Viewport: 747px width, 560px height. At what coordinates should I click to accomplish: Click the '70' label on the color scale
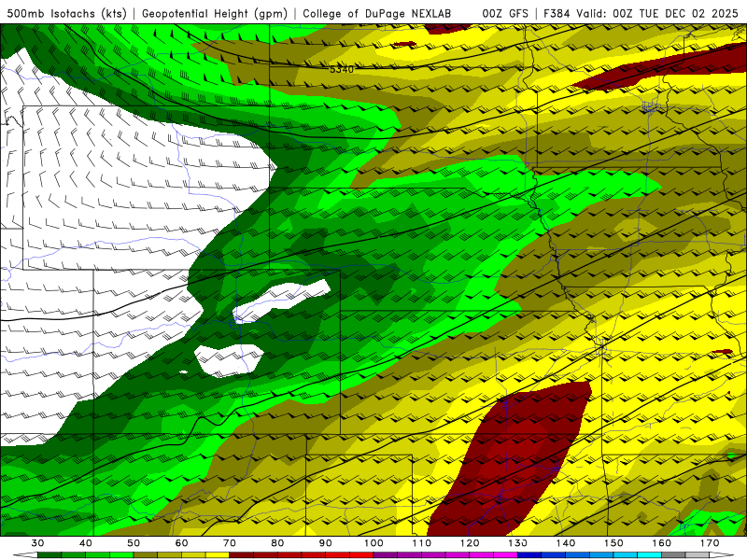[230, 543]
